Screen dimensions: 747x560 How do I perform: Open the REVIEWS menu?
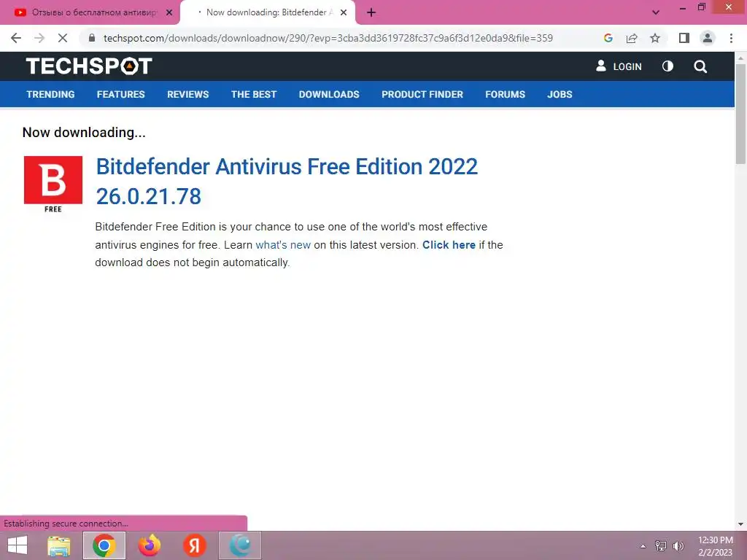[x=187, y=94]
